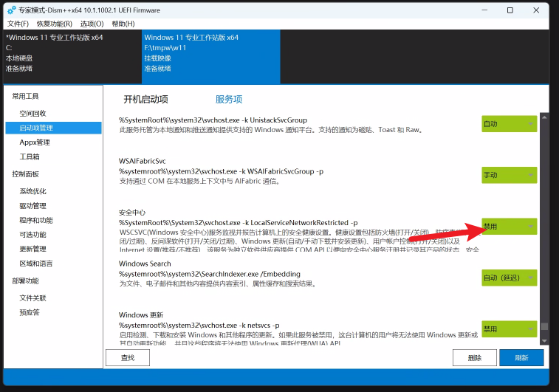Click the Dism++ gear icon in title bar
Image resolution: width=559 pixels, height=392 pixels.
coord(11,10)
